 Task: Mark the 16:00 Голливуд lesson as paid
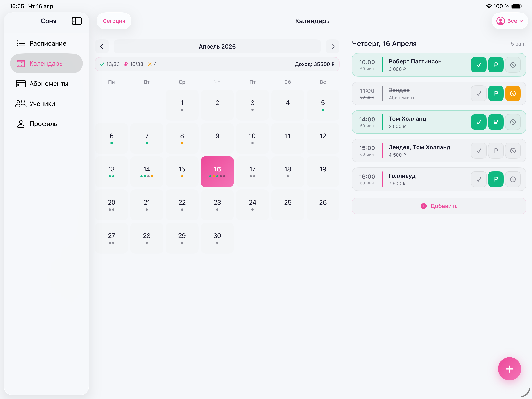(x=496, y=179)
